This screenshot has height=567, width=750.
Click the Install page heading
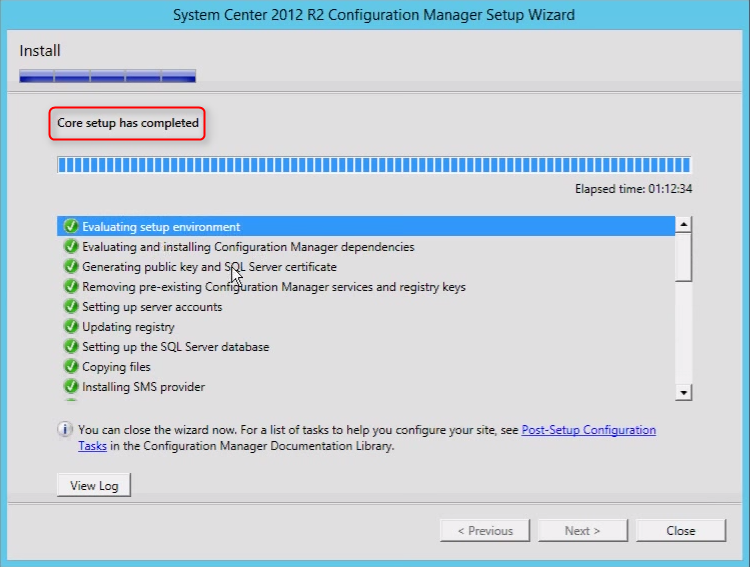(40, 51)
